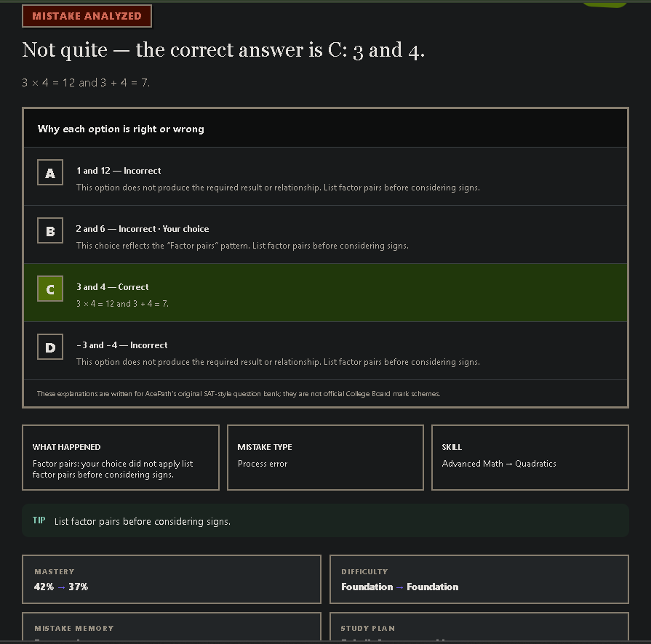This screenshot has width=651, height=644.
Task: Select the '-3 and -4 — Incorrect' row
Action: coord(326,350)
